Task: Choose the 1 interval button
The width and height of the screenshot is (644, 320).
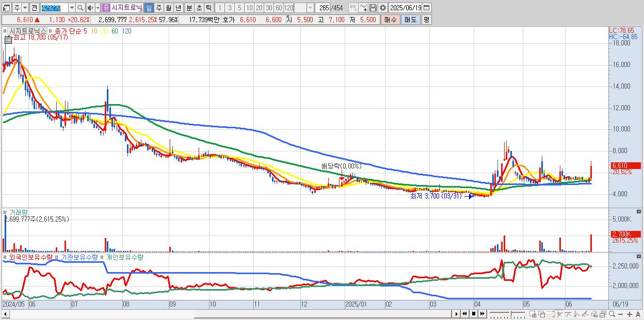Action: click(220, 8)
